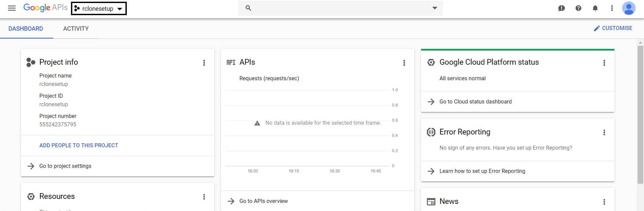Click the page vertical scrollbar thumb
Screen dimensions: 644x211
tap(640, 115)
